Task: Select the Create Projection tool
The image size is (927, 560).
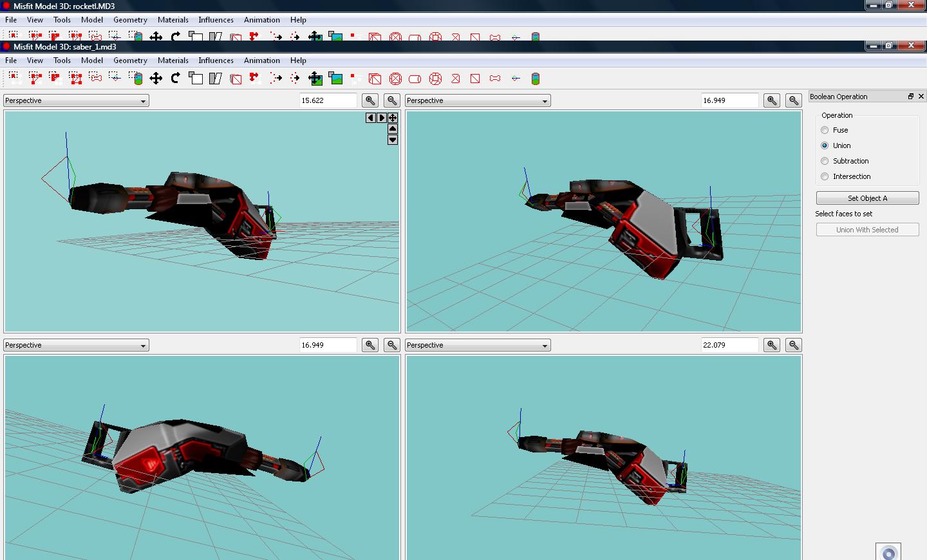Action: pyautogui.click(x=536, y=79)
